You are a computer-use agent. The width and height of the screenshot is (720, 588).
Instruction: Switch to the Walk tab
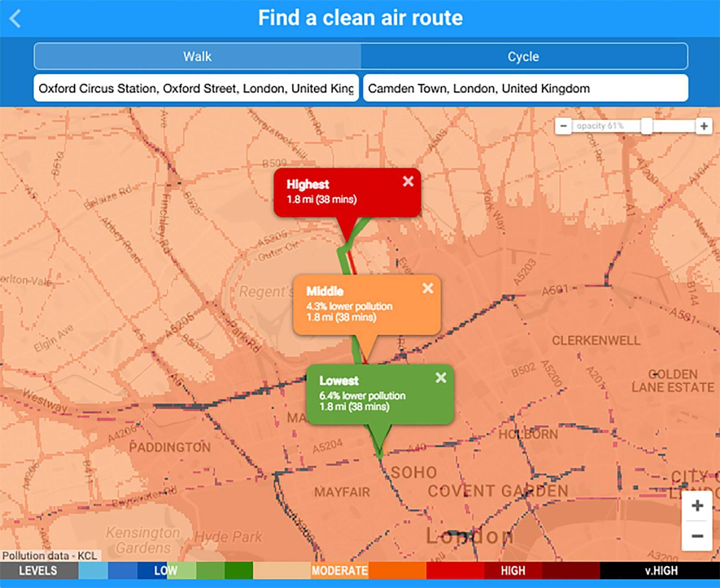(197, 56)
